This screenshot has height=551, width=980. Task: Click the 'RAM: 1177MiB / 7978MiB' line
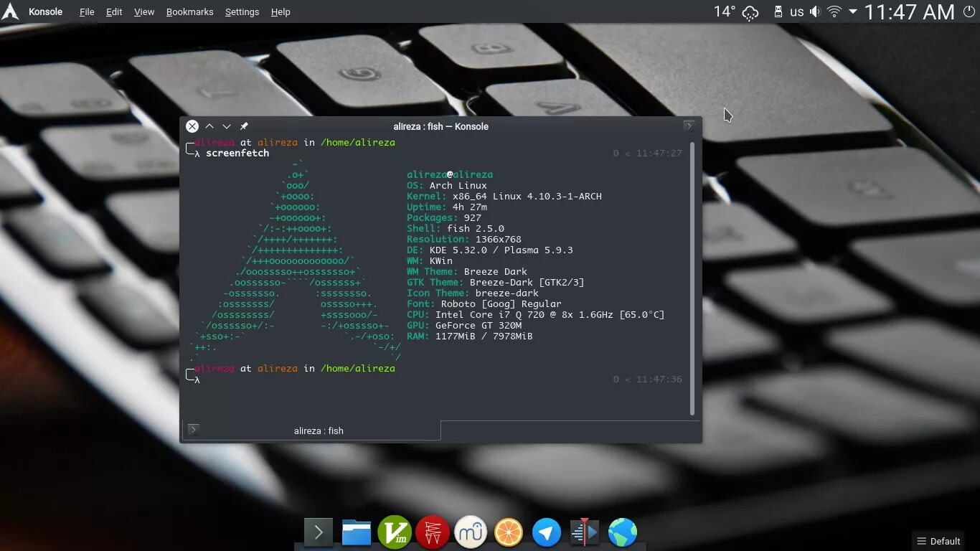click(x=470, y=336)
